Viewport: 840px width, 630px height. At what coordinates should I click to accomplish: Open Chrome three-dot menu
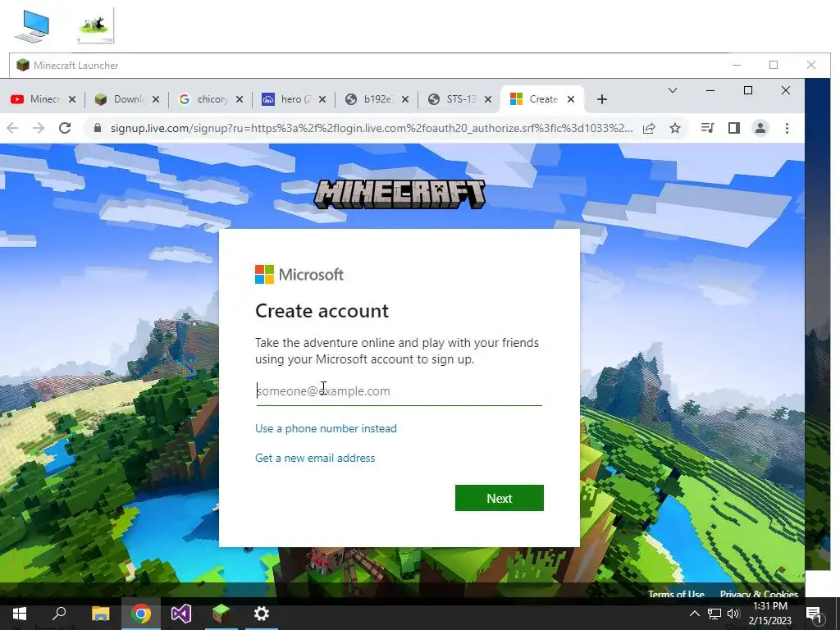[x=787, y=128]
